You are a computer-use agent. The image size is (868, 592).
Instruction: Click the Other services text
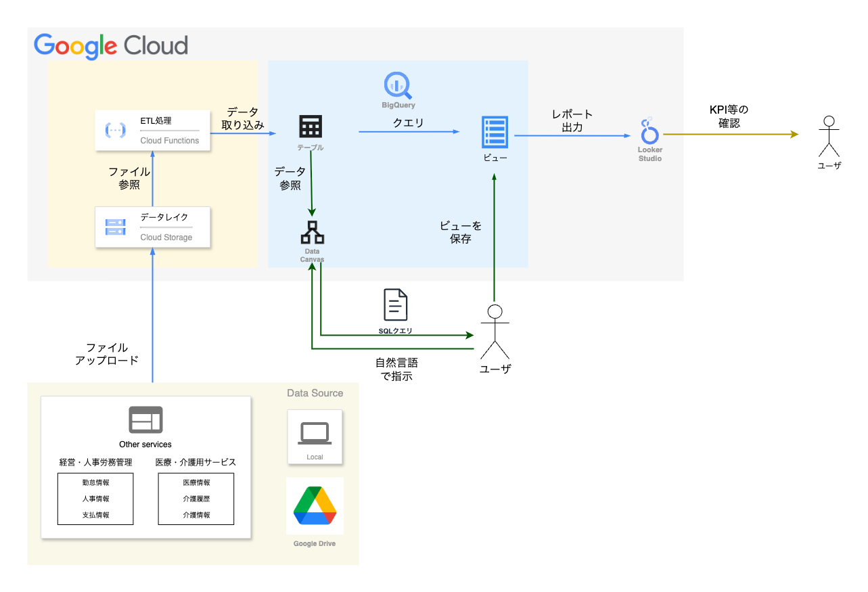tap(145, 445)
